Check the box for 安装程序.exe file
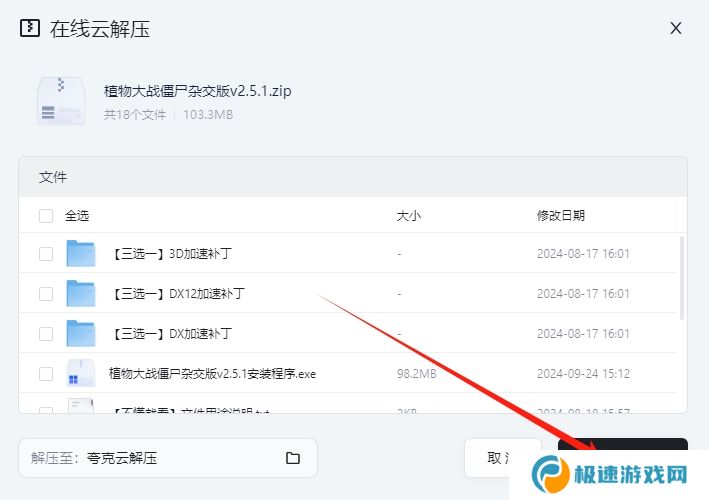The width and height of the screenshot is (709, 500). (x=46, y=374)
